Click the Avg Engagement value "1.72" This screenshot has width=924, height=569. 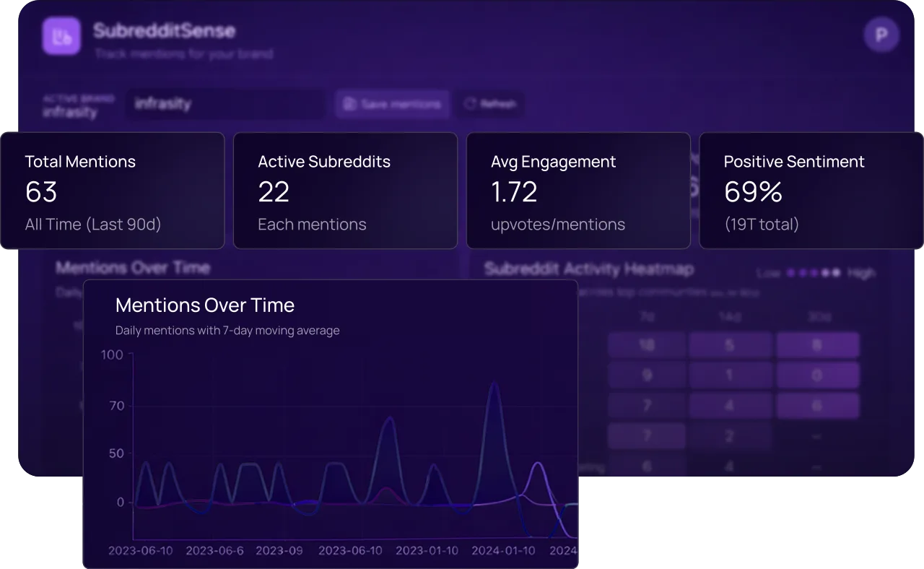(x=514, y=192)
